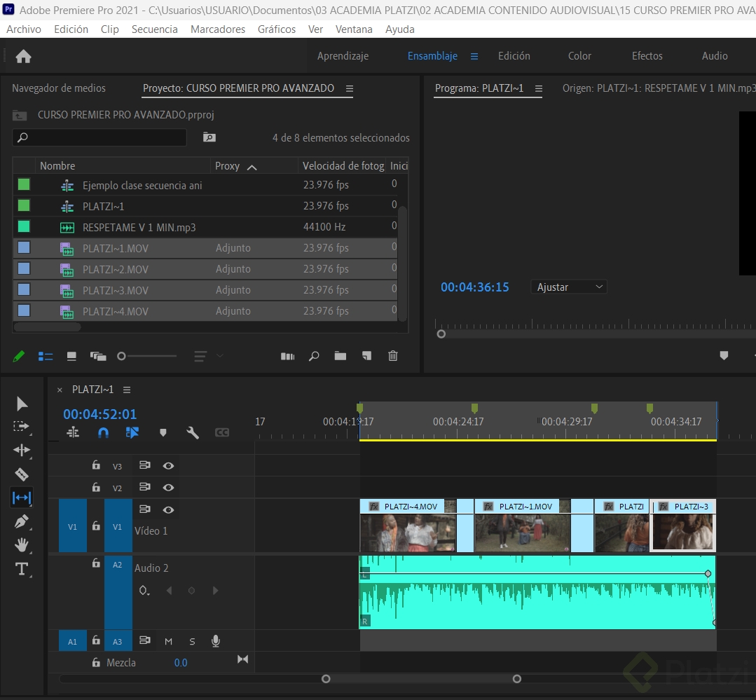Screen dimensions: 756x700
Task: Activate the Type tool
Action: point(22,569)
